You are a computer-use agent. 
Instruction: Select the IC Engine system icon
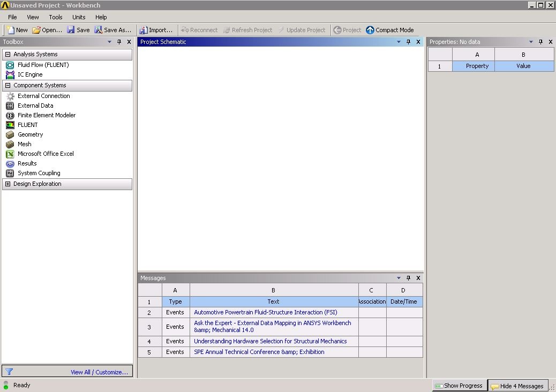10,75
